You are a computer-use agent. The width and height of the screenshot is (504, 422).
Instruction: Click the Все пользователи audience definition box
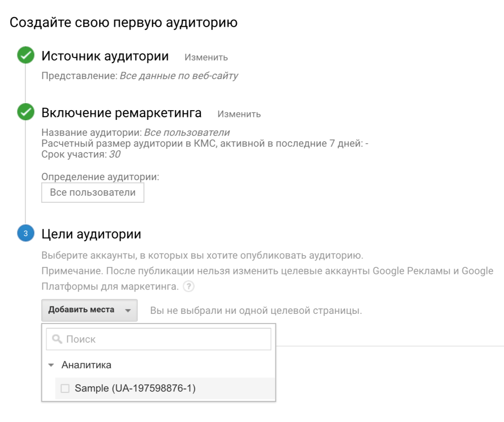93,193
